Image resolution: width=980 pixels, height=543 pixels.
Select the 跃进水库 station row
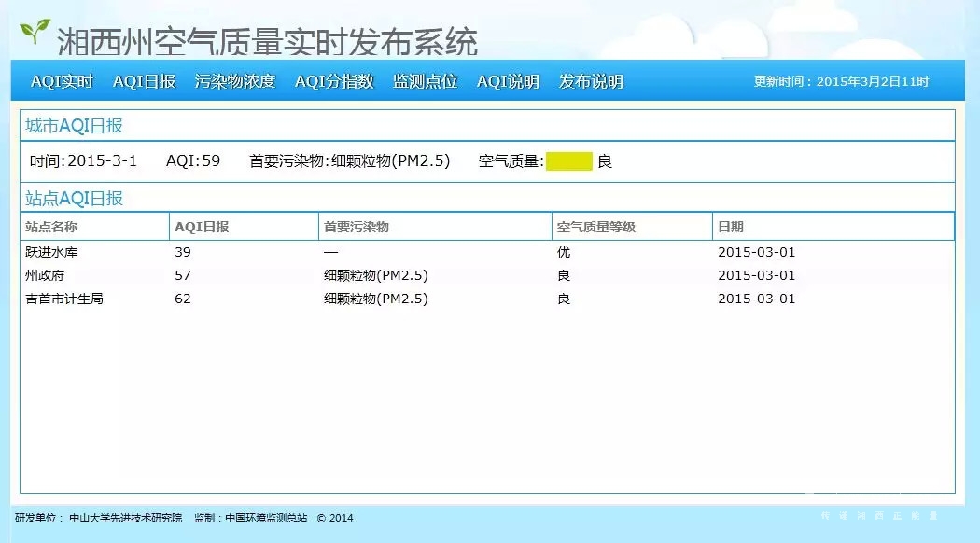(52, 252)
